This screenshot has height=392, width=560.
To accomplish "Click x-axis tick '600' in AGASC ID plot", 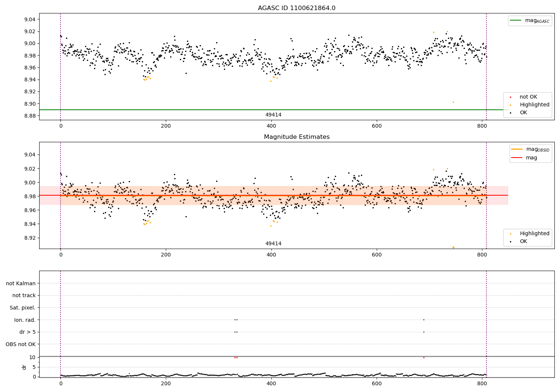I will [x=377, y=126].
